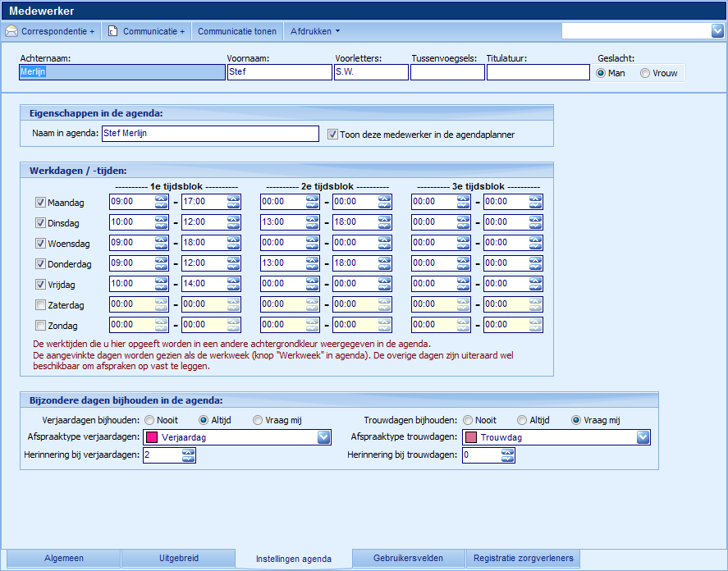This screenshot has height=571, width=728.
Task: Open Communicatie + menu
Action: [x=146, y=31]
